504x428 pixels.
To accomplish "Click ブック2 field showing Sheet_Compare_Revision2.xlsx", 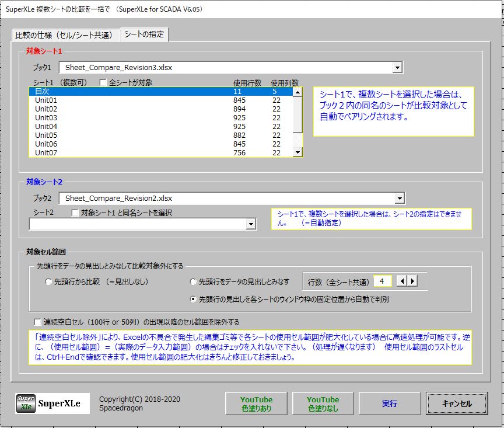I will pyautogui.click(x=227, y=198).
